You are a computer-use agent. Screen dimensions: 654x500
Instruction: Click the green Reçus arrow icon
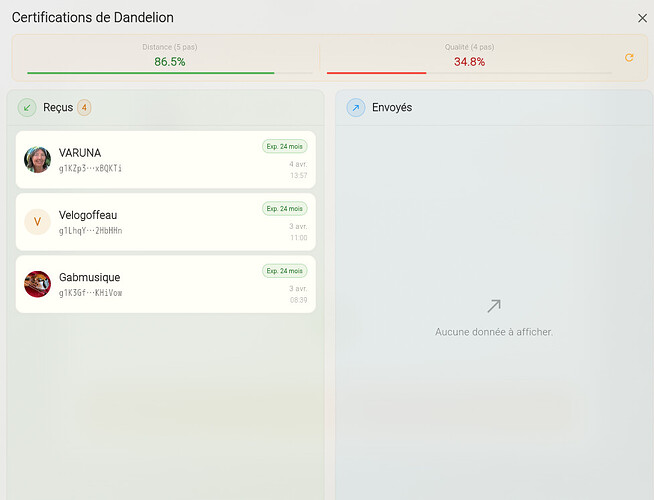27,107
